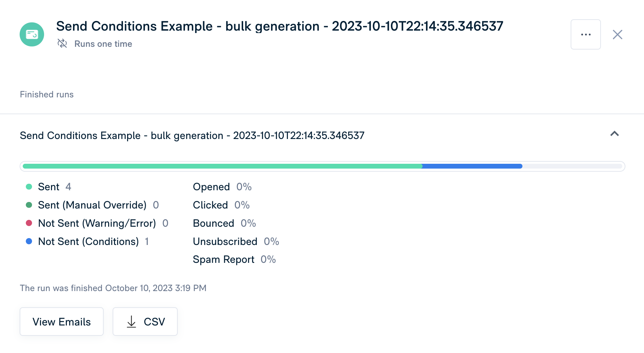644x353 pixels.
Task: Click the green campaign card icon
Action: tap(32, 34)
